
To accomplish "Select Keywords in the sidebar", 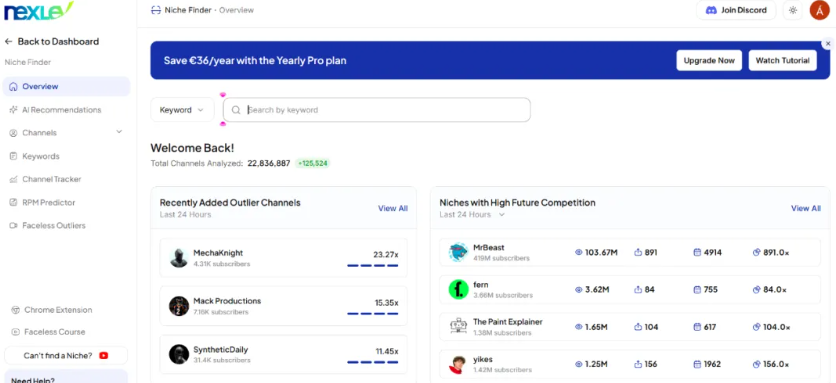I will coord(41,156).
